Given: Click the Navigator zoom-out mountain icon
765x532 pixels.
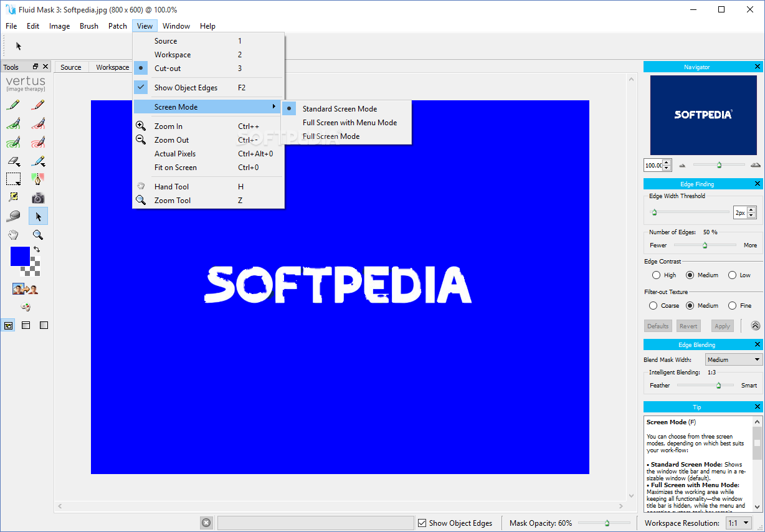Looking at the screenshot, I should (682, 165).
